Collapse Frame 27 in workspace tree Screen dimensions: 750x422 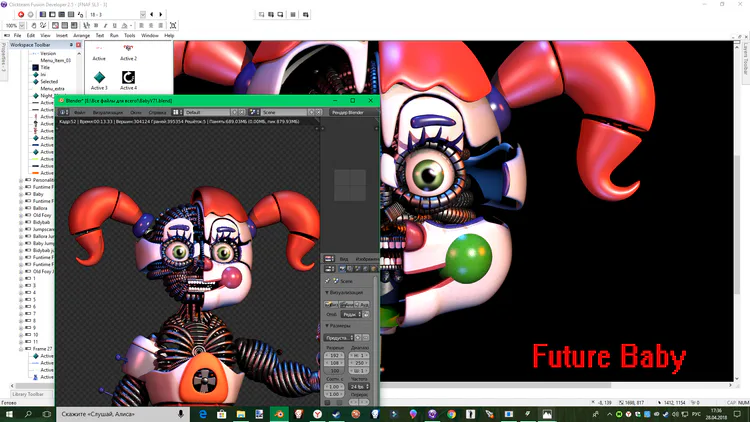pyautogui.click(x=21, y=349)
